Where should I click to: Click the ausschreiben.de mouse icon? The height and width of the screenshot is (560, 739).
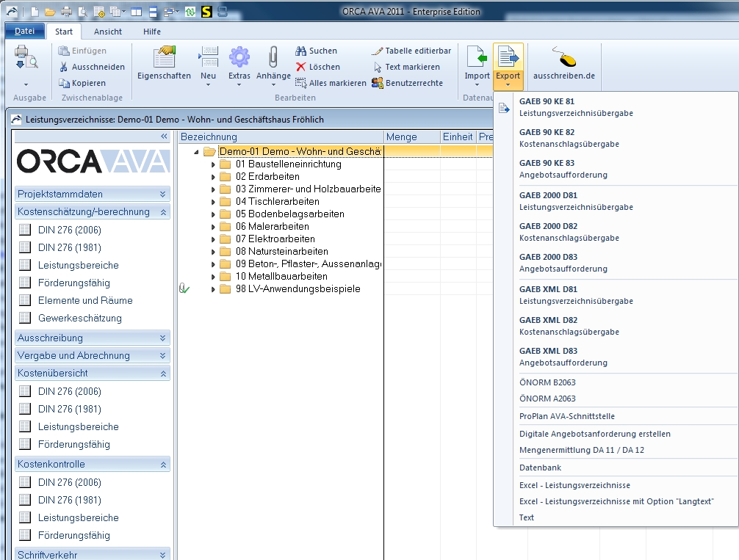click(x=564, y=58)
